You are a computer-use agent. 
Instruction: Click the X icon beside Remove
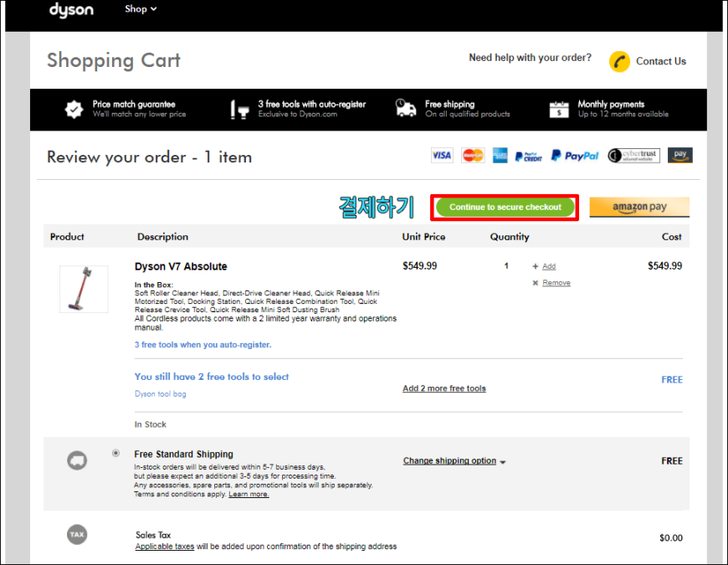point(536,283)
